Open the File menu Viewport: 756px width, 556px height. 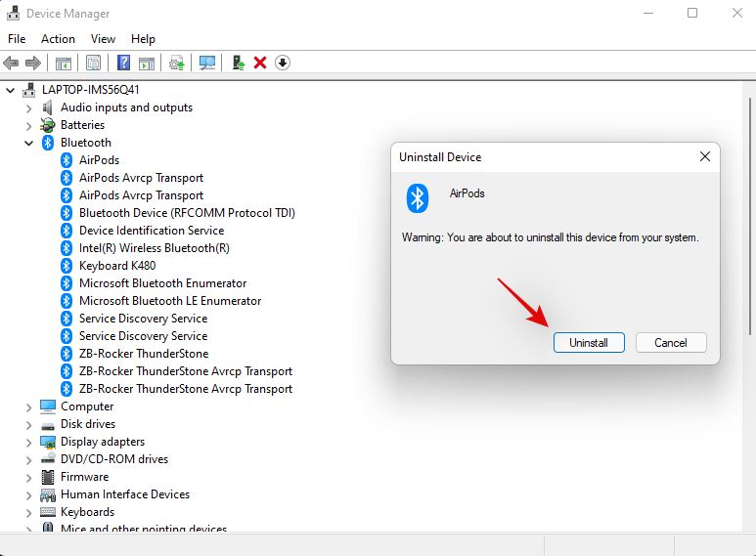click(x=17, y=39)
